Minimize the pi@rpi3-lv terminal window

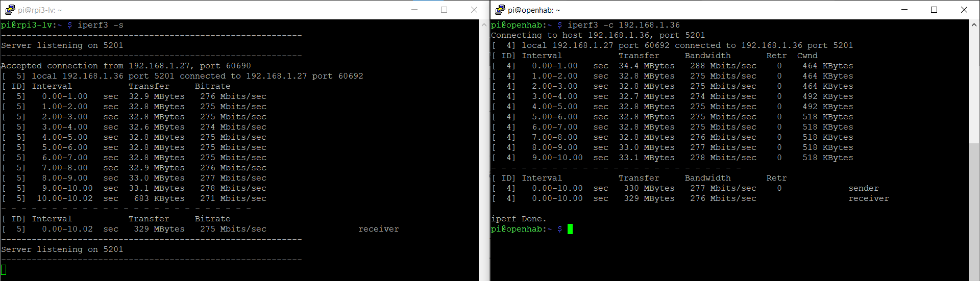point(414,10)
